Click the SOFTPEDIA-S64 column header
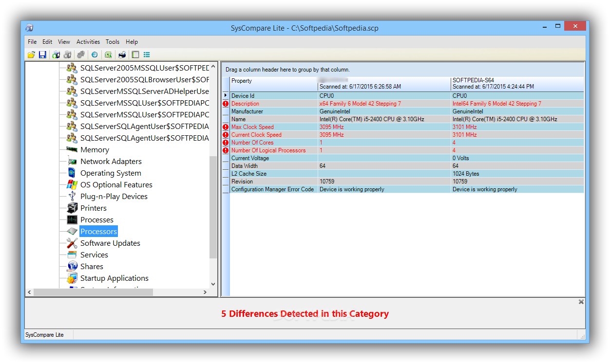 click(x=517, y=84)
